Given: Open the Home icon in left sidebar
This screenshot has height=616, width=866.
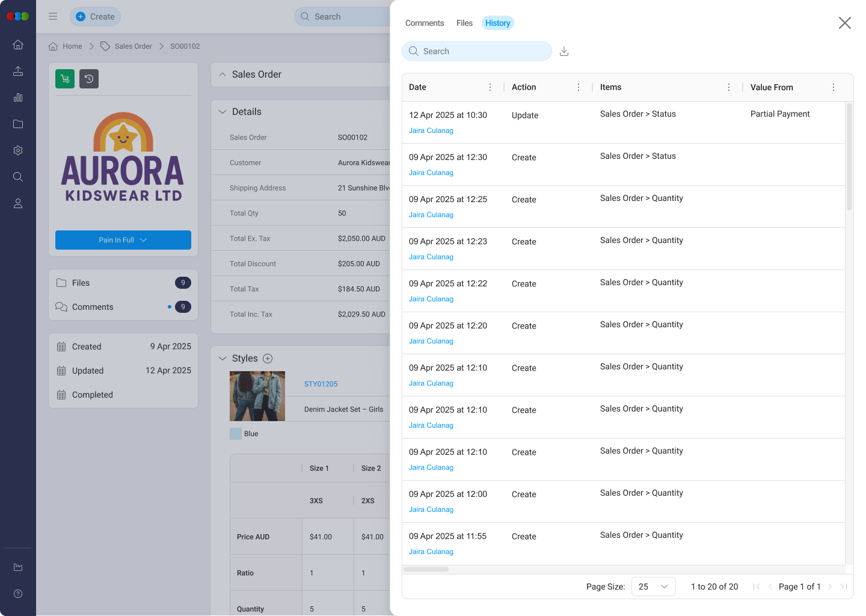Looking at the screenshot, I should (x=18, y=45).
